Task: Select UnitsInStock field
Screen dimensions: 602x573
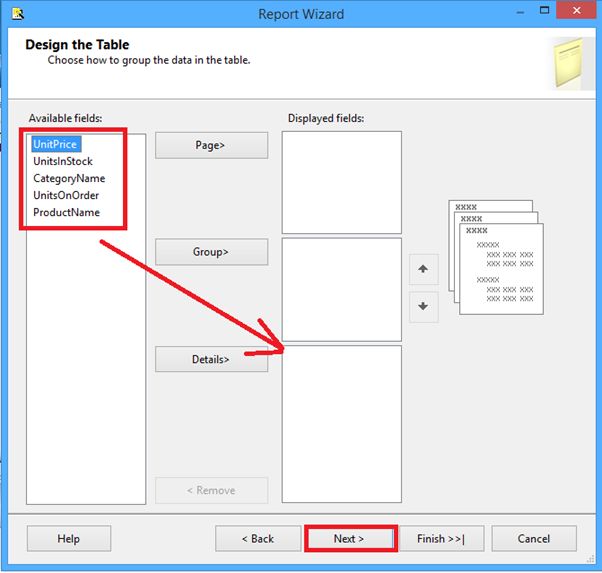Action: click(x=63, y=161)
